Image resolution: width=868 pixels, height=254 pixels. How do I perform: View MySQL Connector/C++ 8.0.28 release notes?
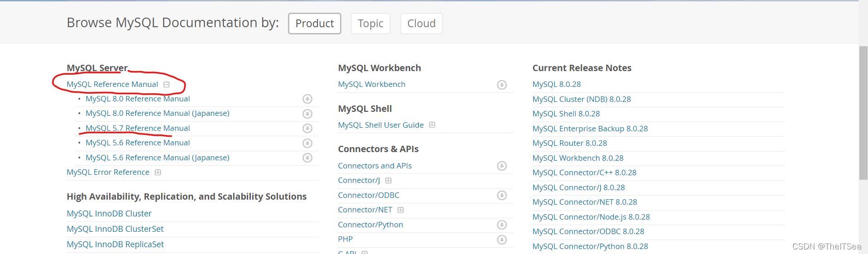584,173
